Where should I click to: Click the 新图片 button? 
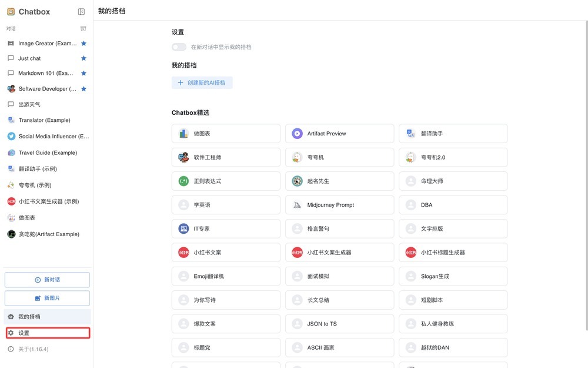point(48,298)
